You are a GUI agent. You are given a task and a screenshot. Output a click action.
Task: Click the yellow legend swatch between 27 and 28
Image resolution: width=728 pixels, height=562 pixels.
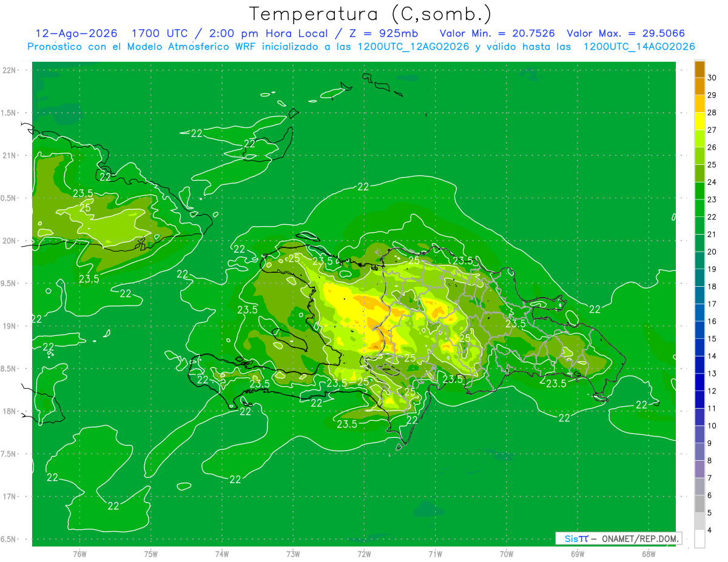pyautogui.click(x=699, y=121)
